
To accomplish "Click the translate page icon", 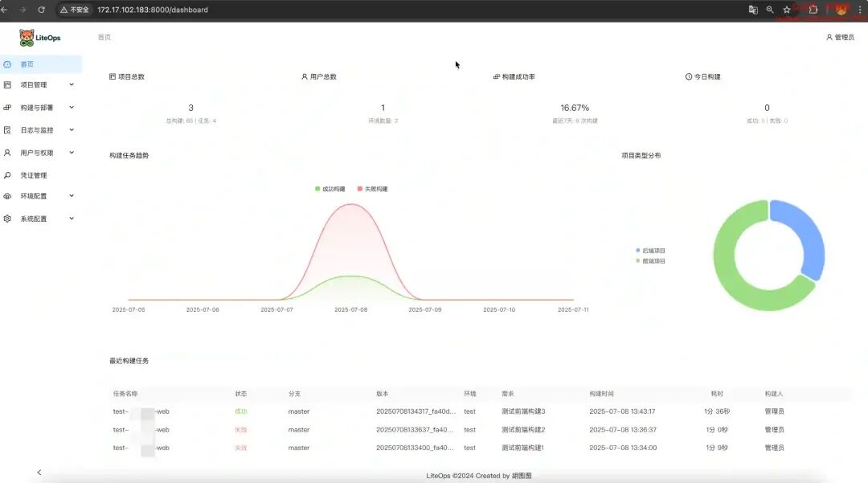I will (753, 10).
